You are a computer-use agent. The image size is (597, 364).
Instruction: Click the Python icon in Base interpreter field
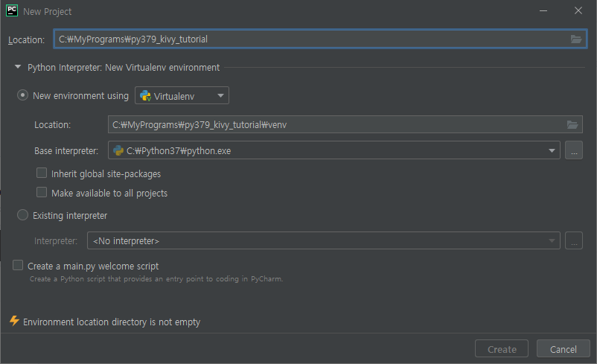click(118, 151)
